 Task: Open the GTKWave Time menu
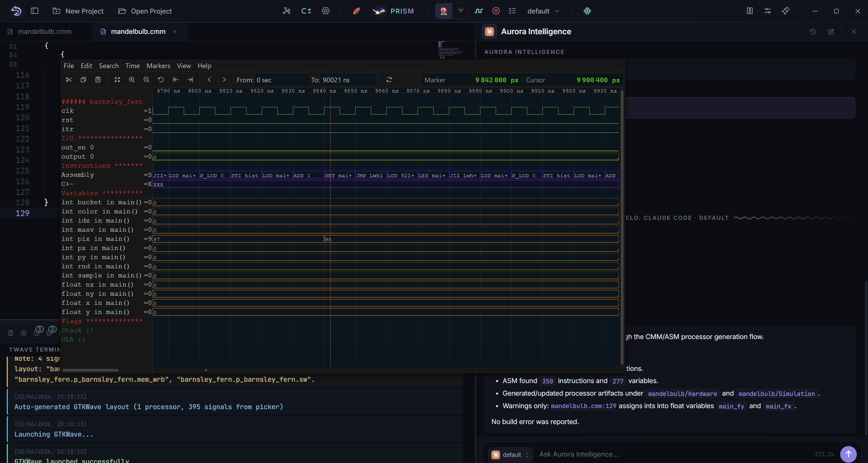coord(133,66)
